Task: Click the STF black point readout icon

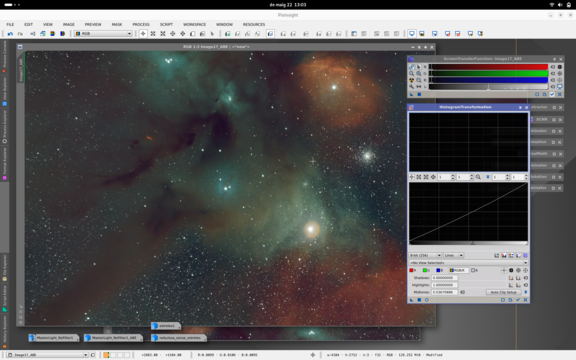Action: pos(560,67)
